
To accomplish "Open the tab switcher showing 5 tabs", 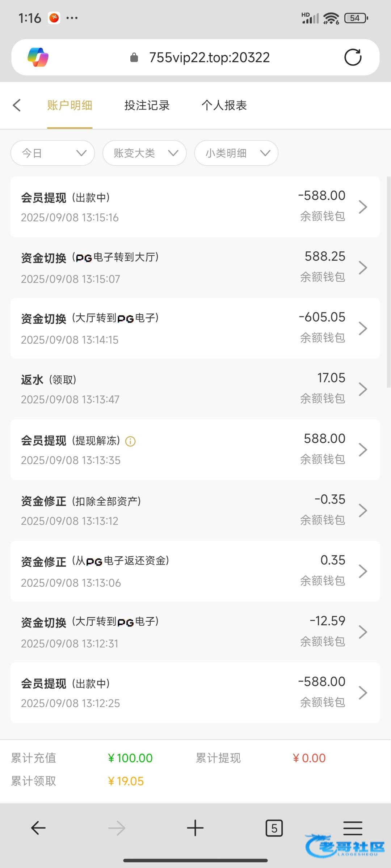I will pyautogui.click(x=274, y=828).
